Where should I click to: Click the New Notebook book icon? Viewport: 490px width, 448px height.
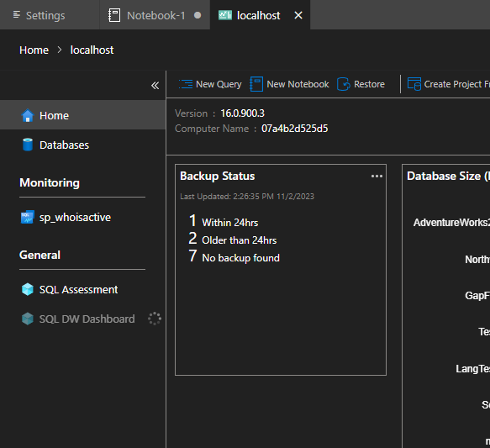pyautogui.click(x=256, y=84)
